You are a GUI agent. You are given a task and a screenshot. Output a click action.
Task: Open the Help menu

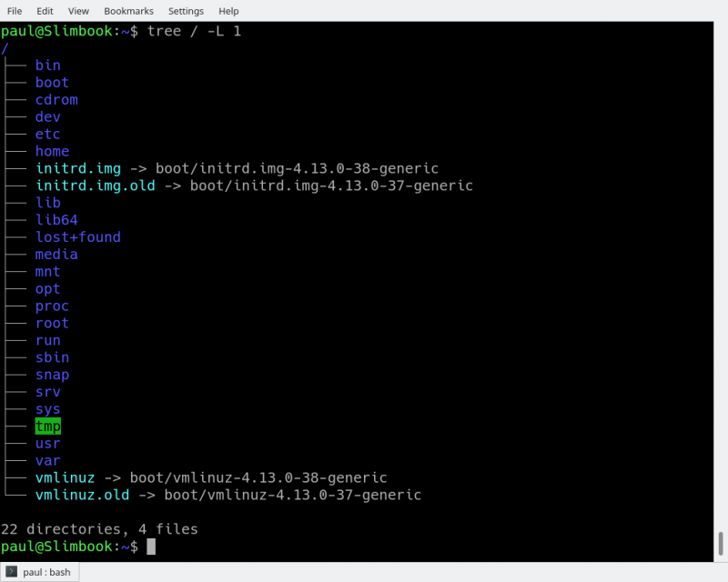[x=228, y=11]
